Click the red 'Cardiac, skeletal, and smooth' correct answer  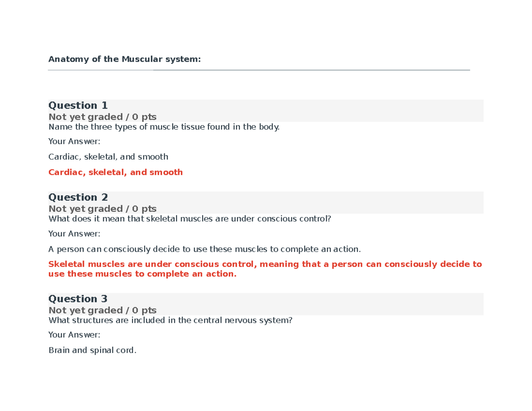click(x=115, y=172)
